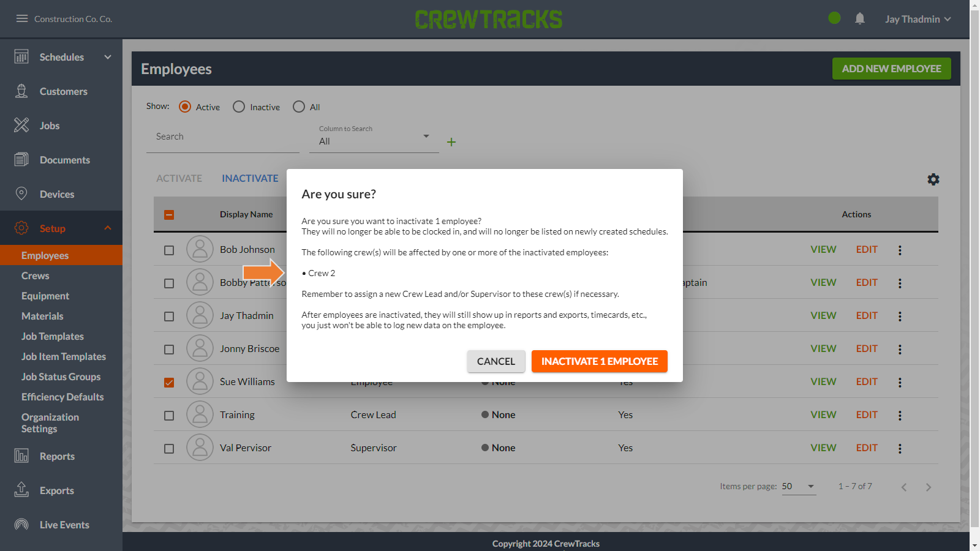Check the Jay Thadmin row checkbox
This screenshot has height=551, width=980.
tap(169, 317)
